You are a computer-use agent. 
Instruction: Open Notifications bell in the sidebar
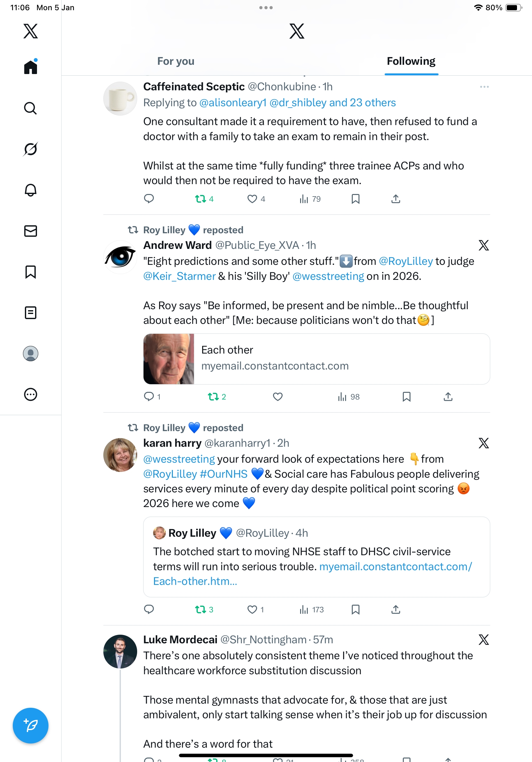point(31,190)
